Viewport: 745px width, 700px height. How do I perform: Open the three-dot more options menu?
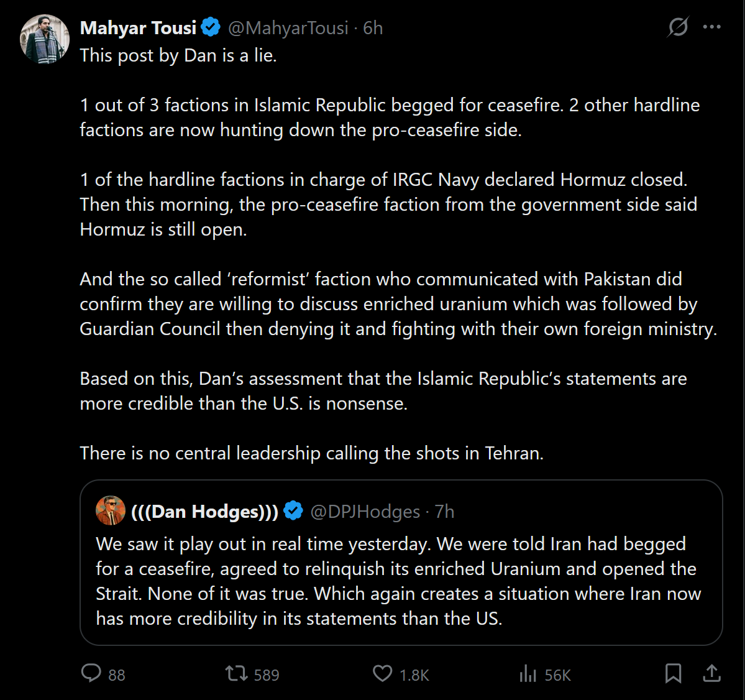[x=712, y=27]
